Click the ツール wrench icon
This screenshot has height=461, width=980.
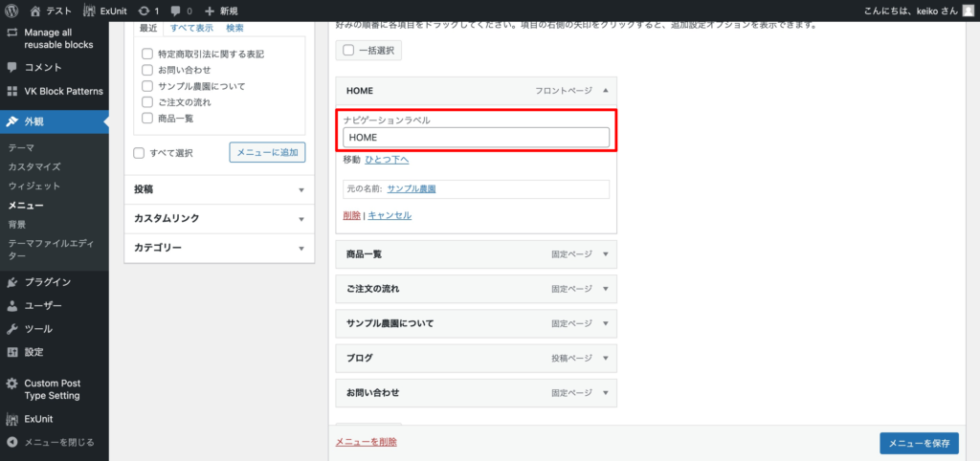[x=11, y=329]
